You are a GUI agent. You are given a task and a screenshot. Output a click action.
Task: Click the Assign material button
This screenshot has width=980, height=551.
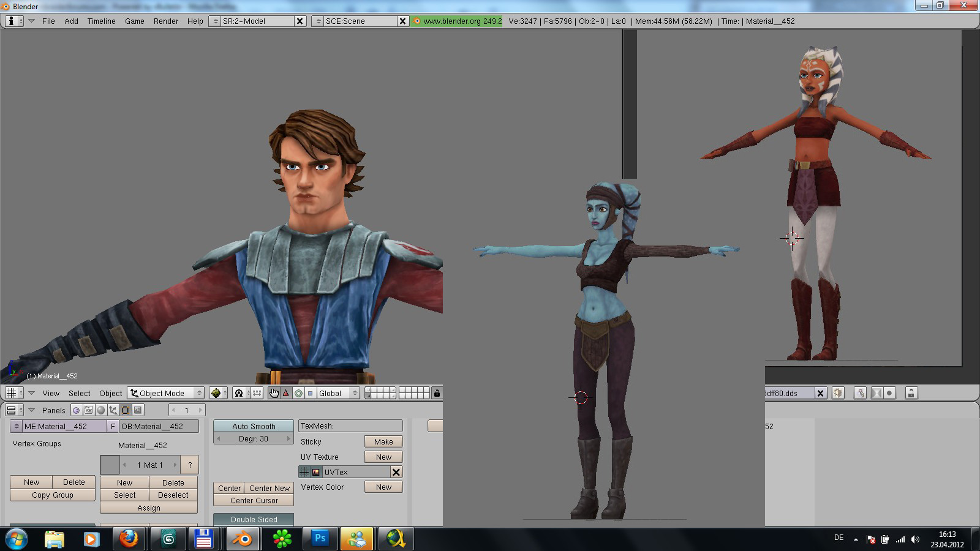click(149, 508)
